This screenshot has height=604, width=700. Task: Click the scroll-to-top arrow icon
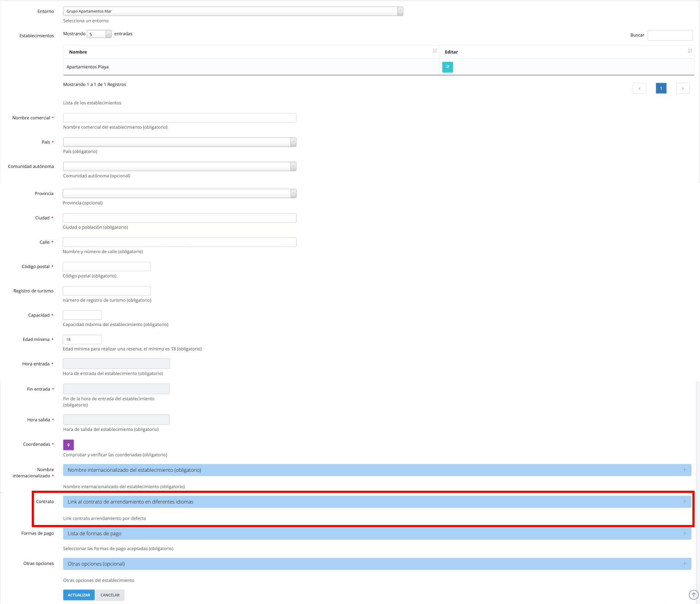pos(693,595)
